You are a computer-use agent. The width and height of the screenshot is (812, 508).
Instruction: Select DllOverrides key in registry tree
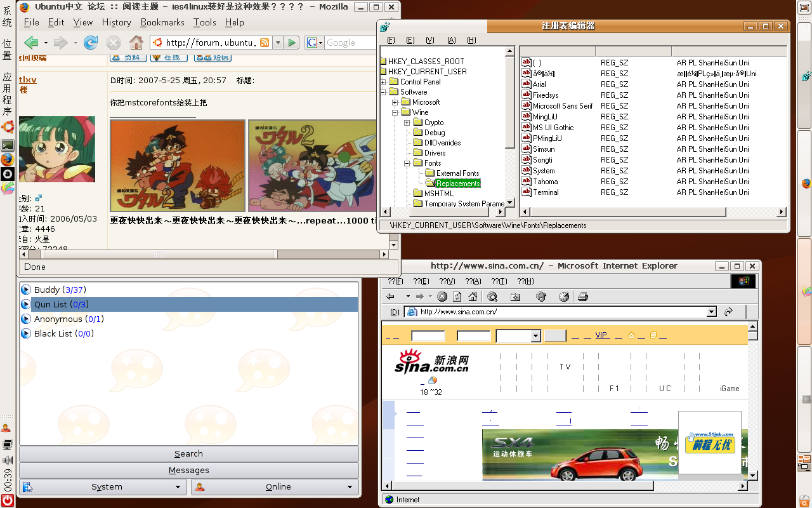click(x=442, y=143)
